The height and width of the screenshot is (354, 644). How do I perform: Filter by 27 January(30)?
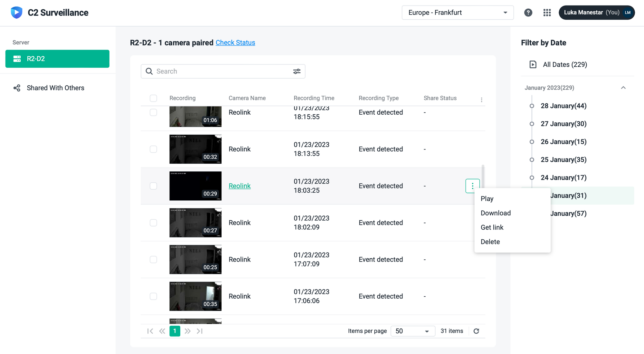563,124
